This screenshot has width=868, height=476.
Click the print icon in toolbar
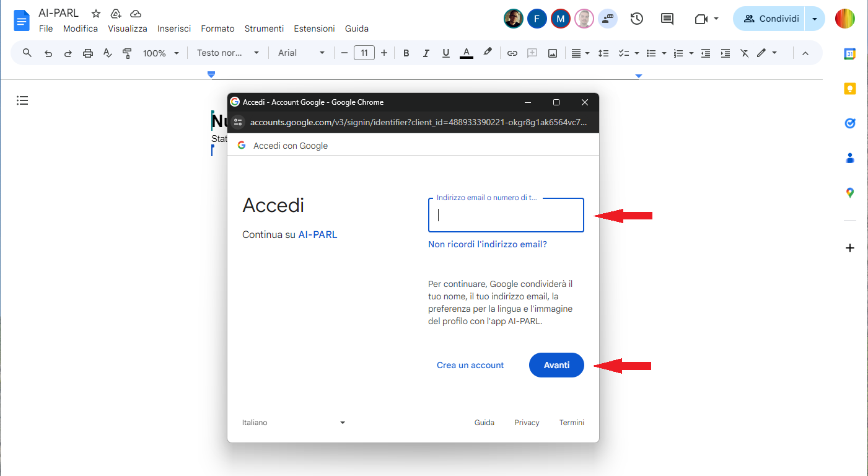click(87, 53)
